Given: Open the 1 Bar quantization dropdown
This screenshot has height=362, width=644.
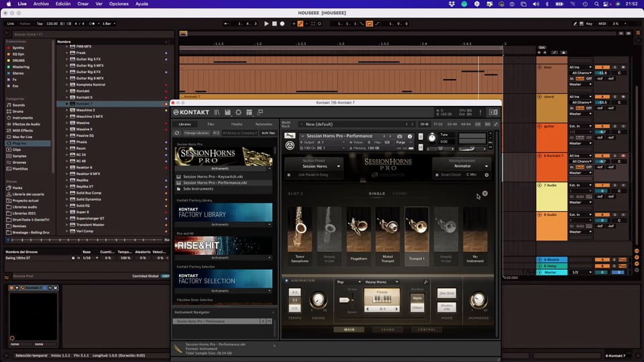Looking at the screenshot, I should click(x=109, y=24).
